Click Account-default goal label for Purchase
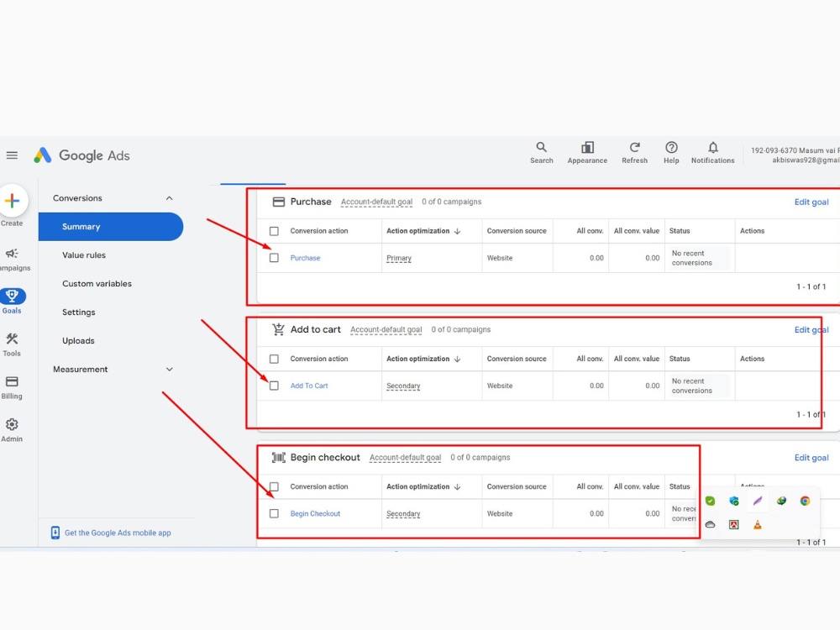This screenshot has height=630, width=840. coord(376,202)
